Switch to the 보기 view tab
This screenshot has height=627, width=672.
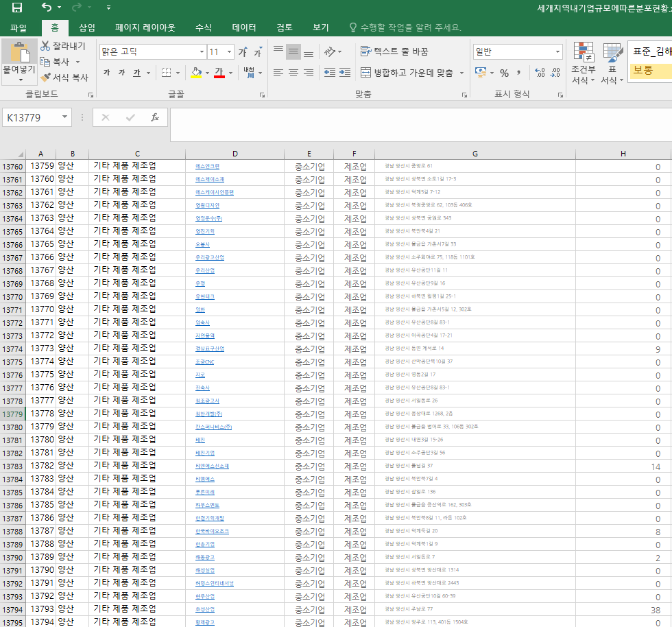321,28
